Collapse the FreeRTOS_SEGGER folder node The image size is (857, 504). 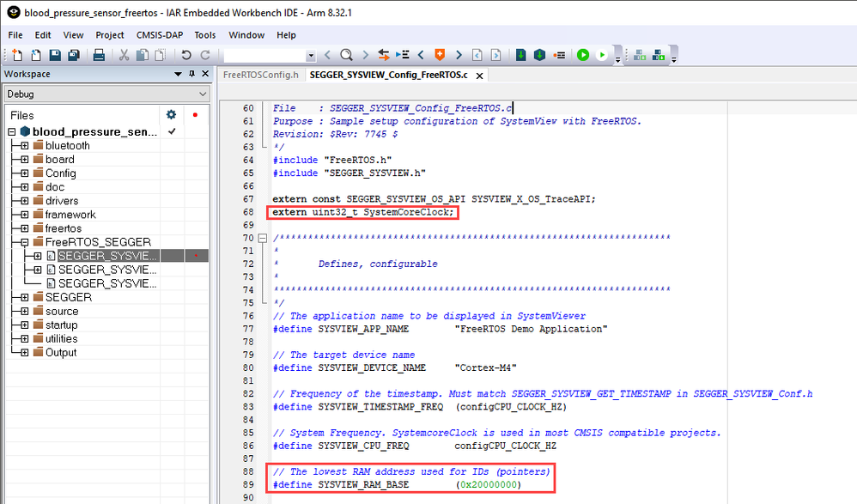[x=25, y=241]
